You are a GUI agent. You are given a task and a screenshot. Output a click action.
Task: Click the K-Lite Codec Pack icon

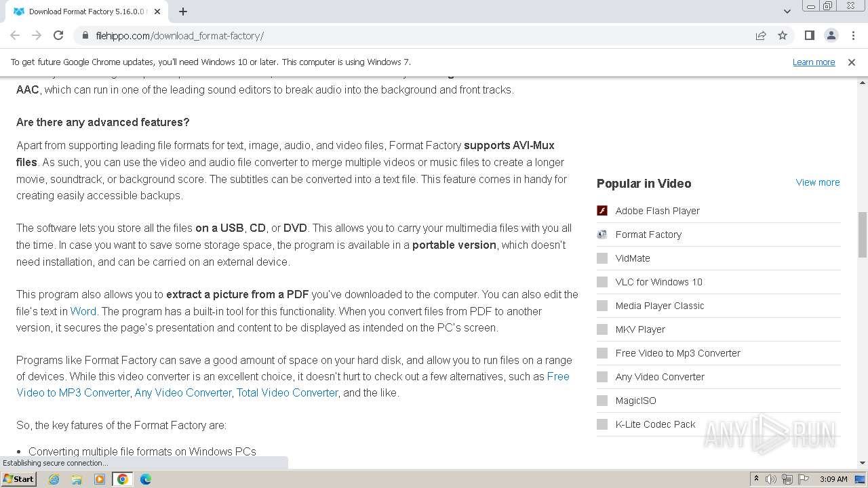point(602,424)
